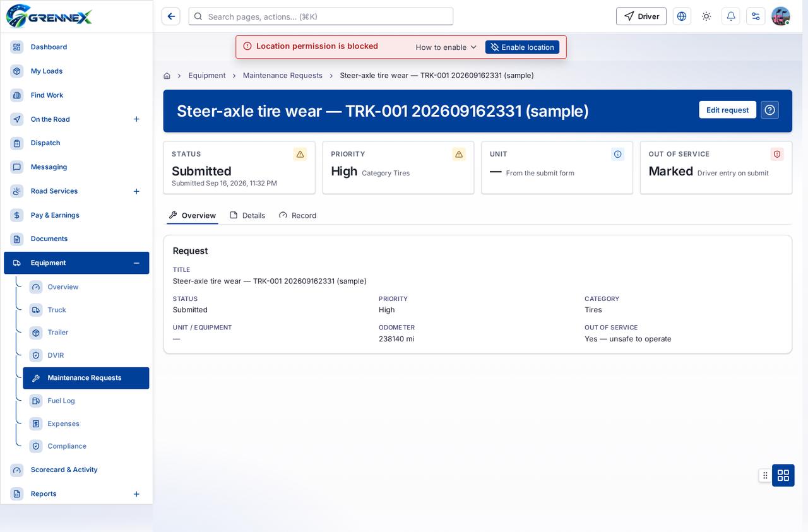Open the DVIR sidebar item
Image resolution: width=808 pixels, height=532 pixels.
point(86,355)
